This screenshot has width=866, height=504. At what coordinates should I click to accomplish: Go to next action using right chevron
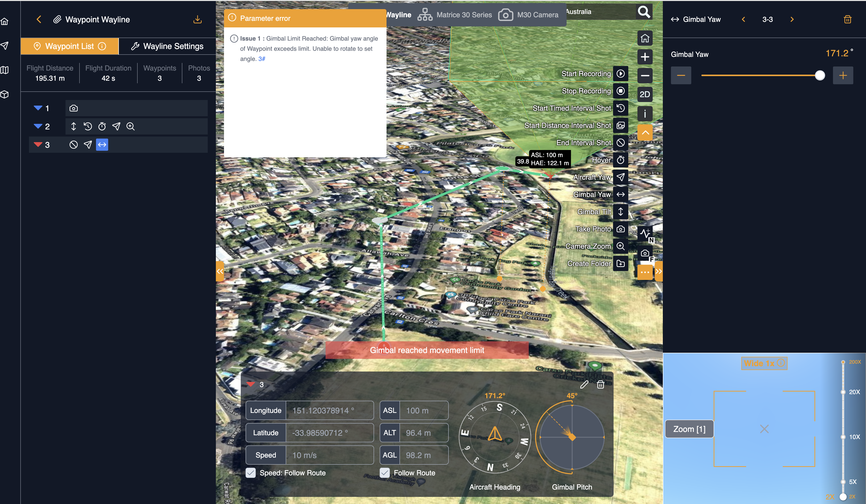point(792,20)
